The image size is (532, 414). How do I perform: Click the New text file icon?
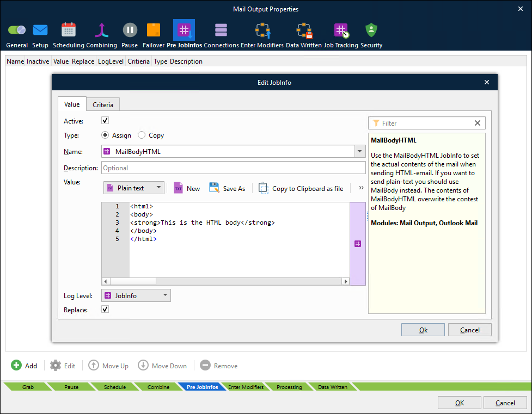tap(178, 188)
